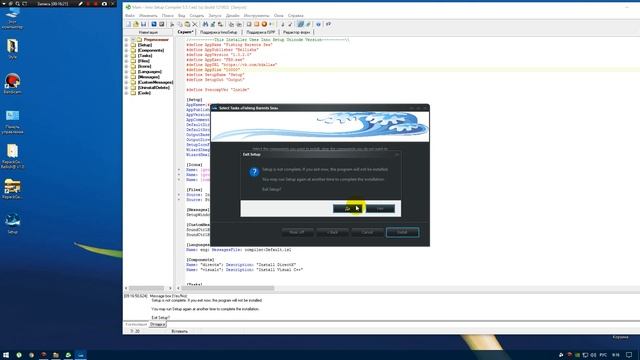Select the Setup desktop icon

click(12, 224)
